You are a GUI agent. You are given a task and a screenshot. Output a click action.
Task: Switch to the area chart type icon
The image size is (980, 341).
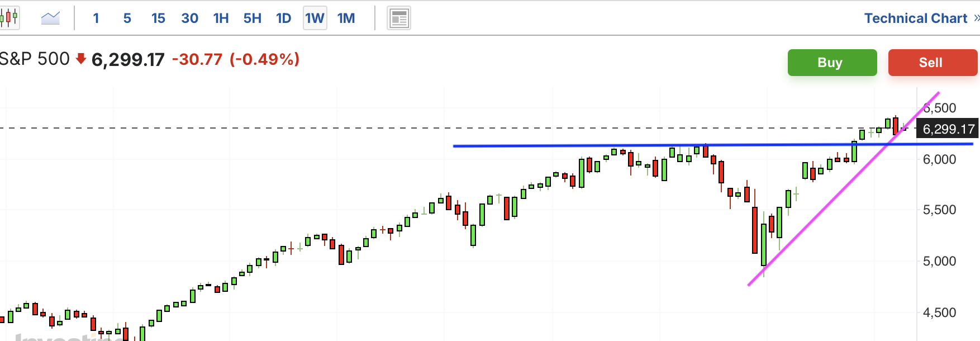[x=50, y=18]
